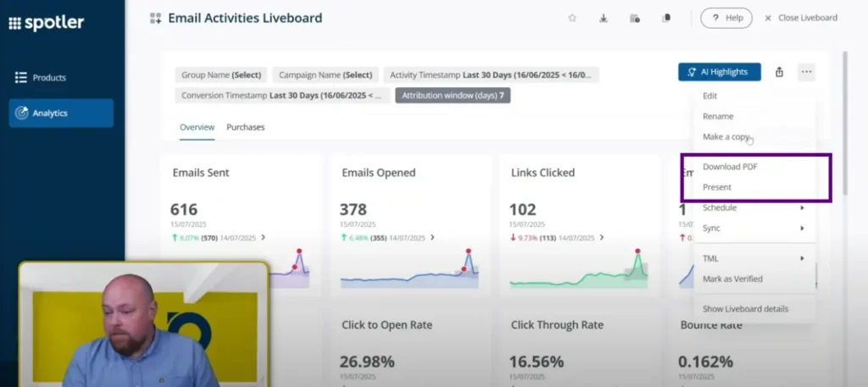868x387 pixels.
Task: Click the favorite star icon
Action: coord(572,18)
